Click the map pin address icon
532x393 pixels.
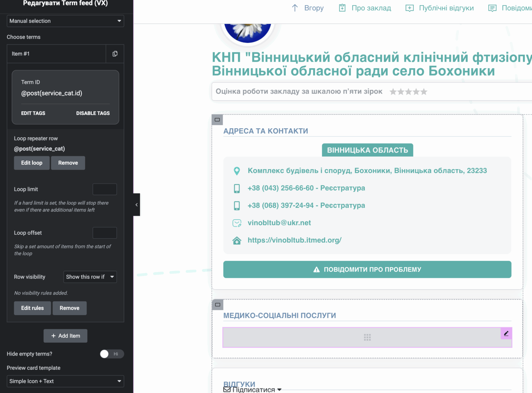[237, 171]
